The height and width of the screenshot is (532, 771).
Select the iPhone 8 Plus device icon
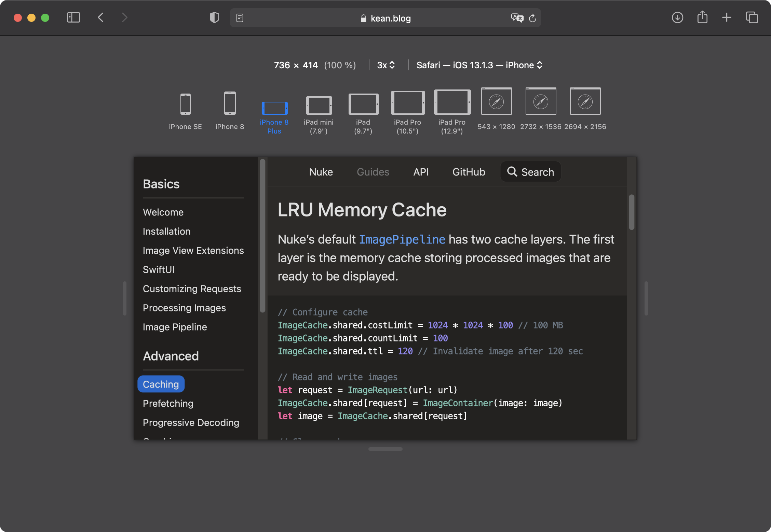pos(274,108)
